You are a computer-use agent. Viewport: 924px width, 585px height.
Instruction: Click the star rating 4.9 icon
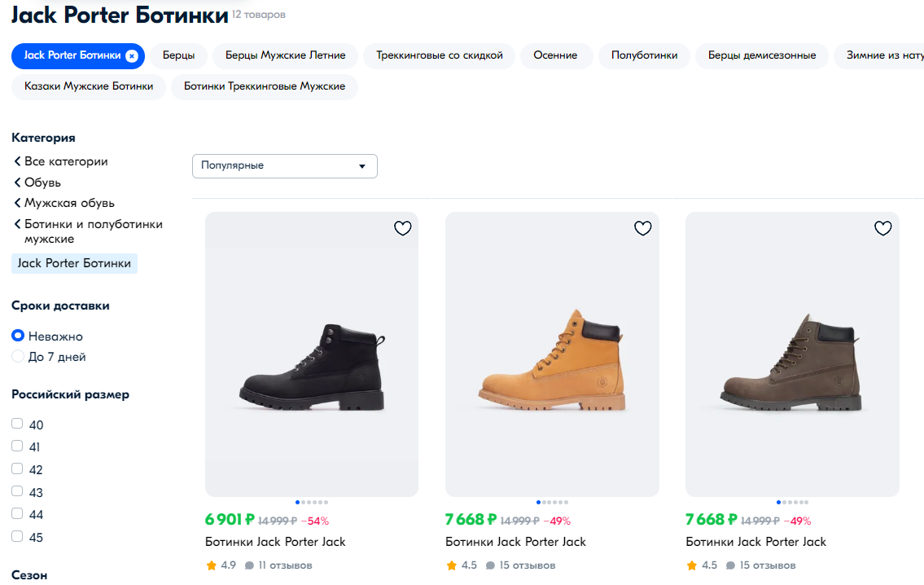[212, 565]
